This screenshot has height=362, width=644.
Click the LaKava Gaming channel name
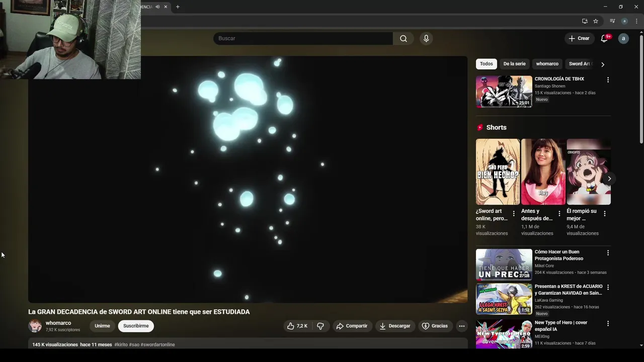point(548,301)
